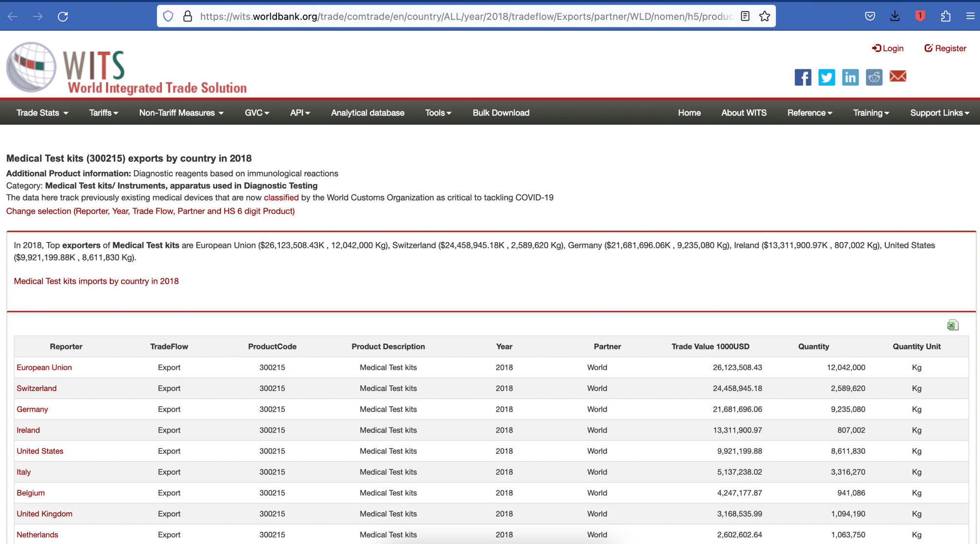Share page by email envelope icon

point(898,77)
